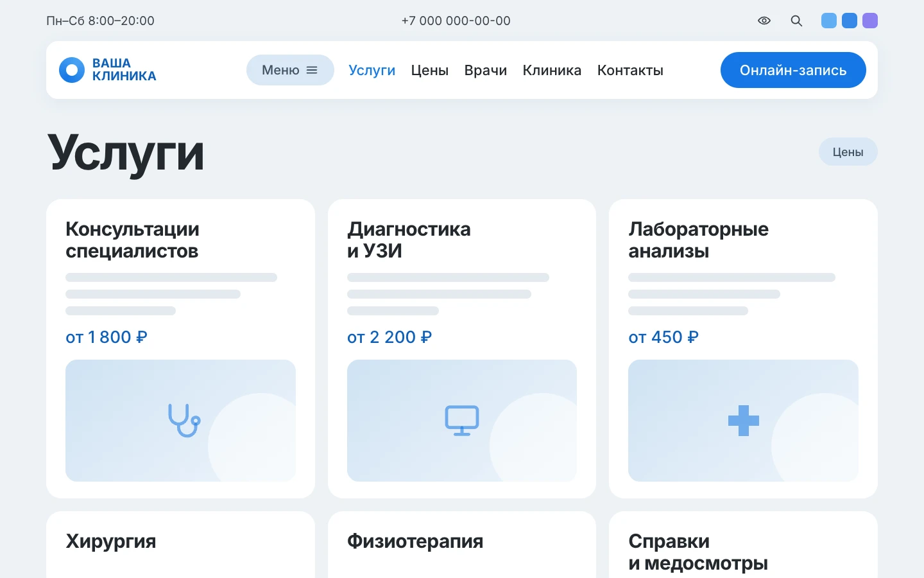Image resolution: width=924 pixels, height=578 pixels.
Task: Open Лабораторные анализы card title
Action: click(x=698, y=240)
